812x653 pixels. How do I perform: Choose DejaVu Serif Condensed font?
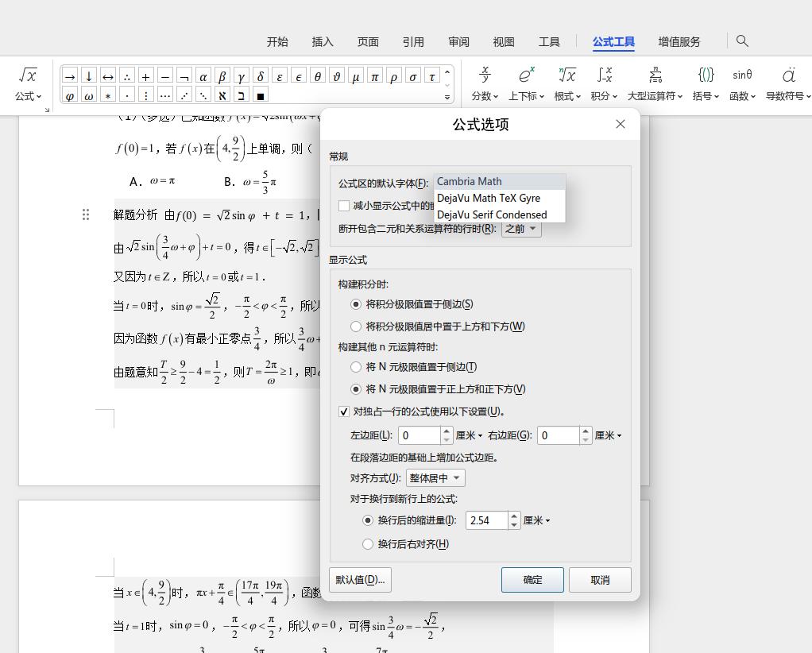500,214
